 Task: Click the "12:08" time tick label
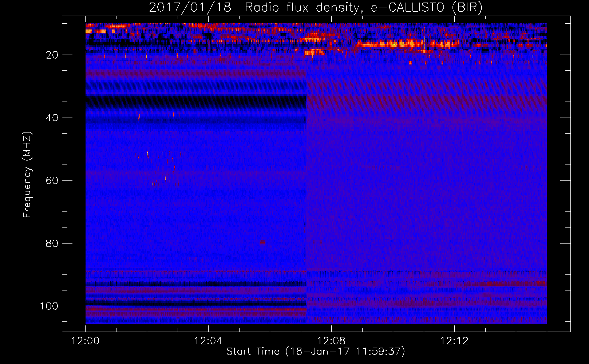coord(331,341)
